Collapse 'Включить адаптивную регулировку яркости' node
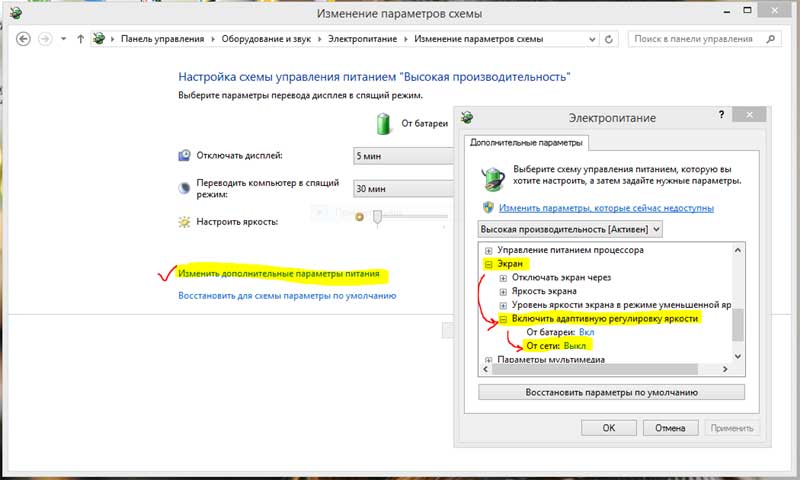The height and width of the screenshot is (480, 800). [x=503, y=319]
